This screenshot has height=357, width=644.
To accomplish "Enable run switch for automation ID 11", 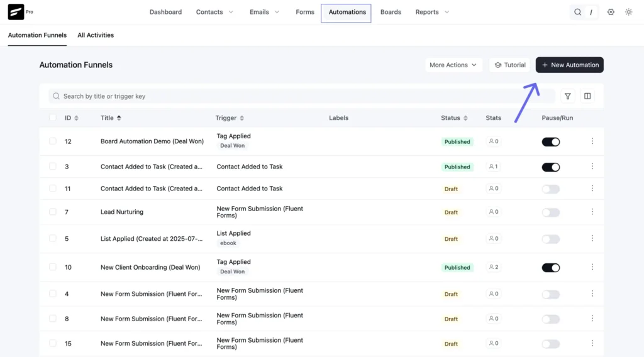I will pos(551,189).
